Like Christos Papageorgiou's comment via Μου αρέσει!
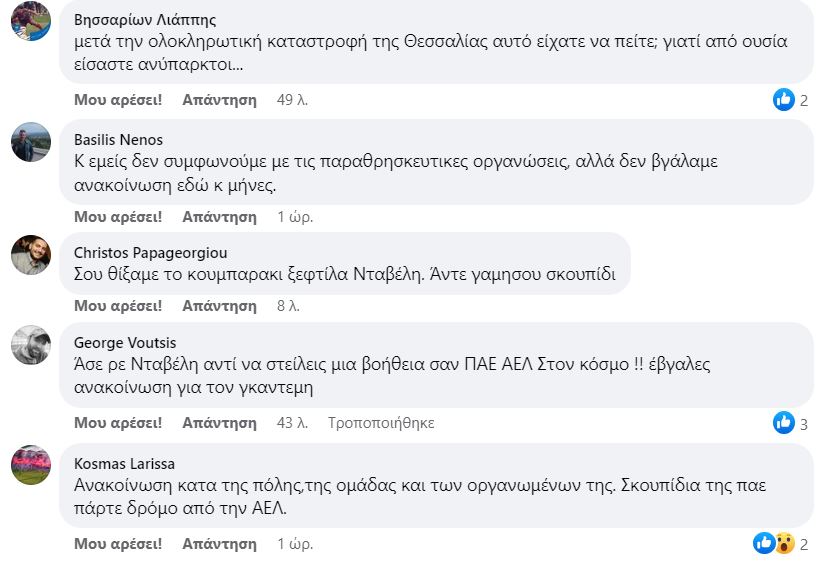Screen dimensions: 830x562 pyautogui.click(x=118, y=306)
